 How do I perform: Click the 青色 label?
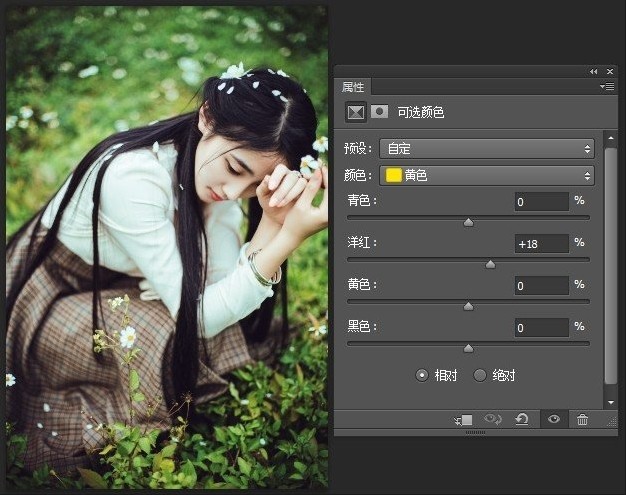click(362, 200)
